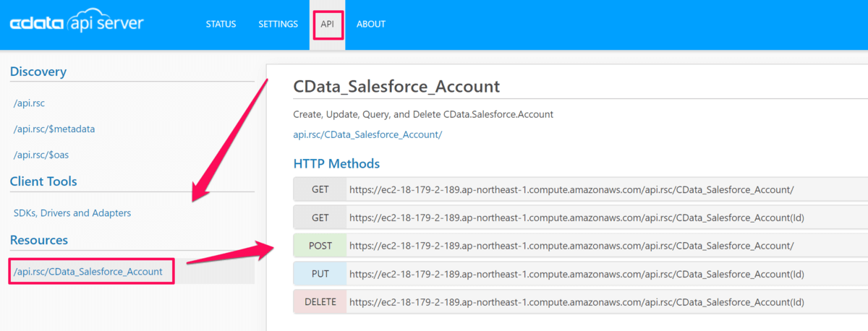Open the /api.rsc/$oas link
Image resolution: width=868 pixels, height=331 pixels.
tap(41, 155)
